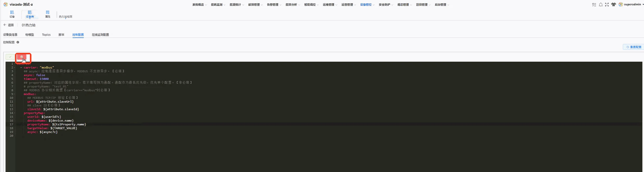
Task: Switch to the 物模型 tab
Action: tap(30, 35)
